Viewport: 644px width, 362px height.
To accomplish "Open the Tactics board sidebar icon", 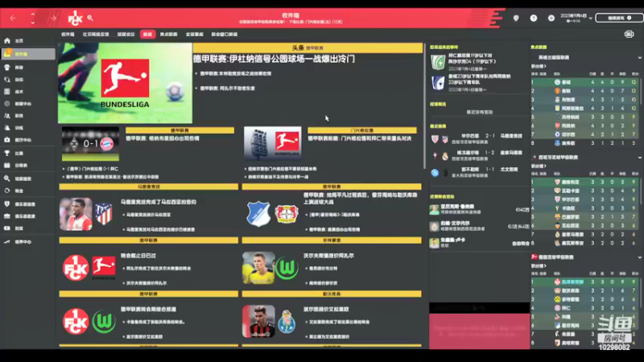I will [x=7, y=92].
